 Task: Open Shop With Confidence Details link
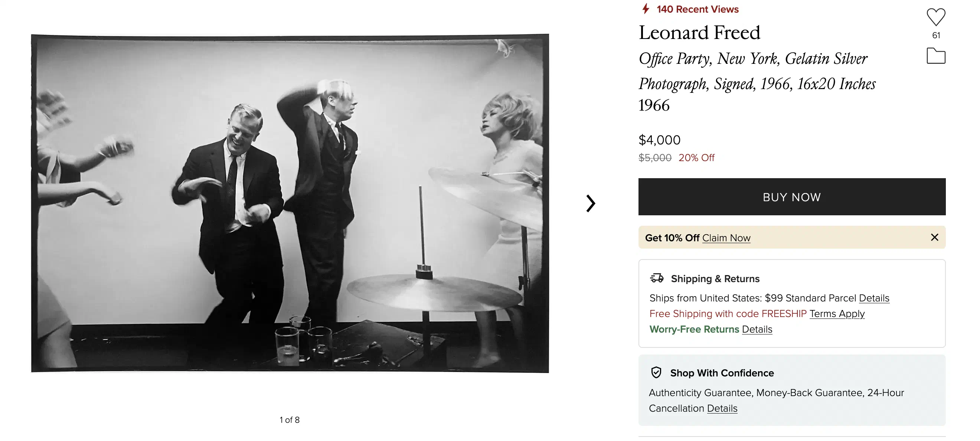(722, 408)
